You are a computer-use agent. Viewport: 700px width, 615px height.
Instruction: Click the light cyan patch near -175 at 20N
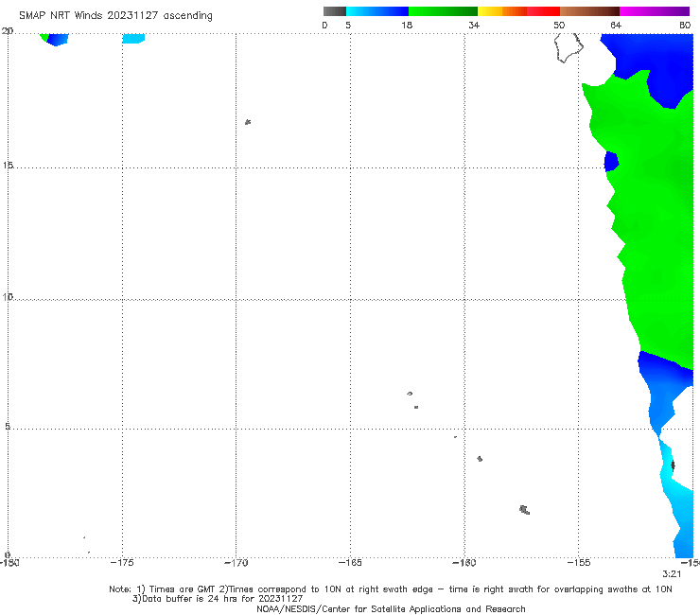tap(133, 39)
